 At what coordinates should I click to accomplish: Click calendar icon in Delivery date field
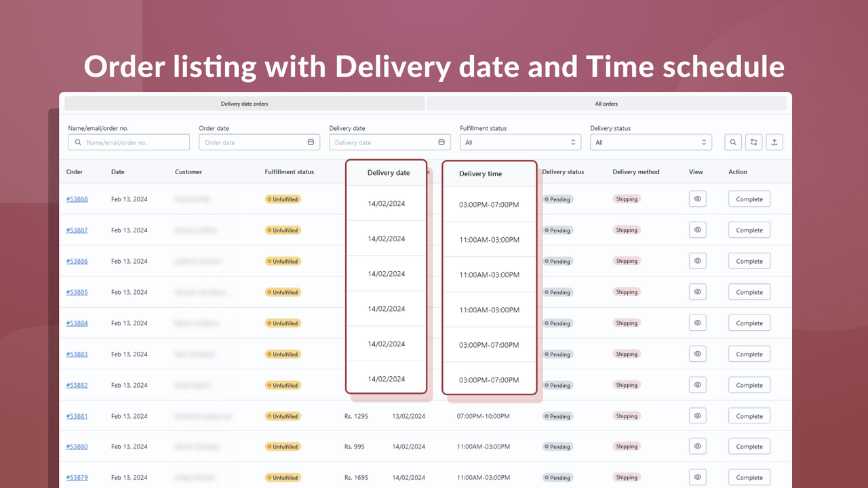click(441, 142)
